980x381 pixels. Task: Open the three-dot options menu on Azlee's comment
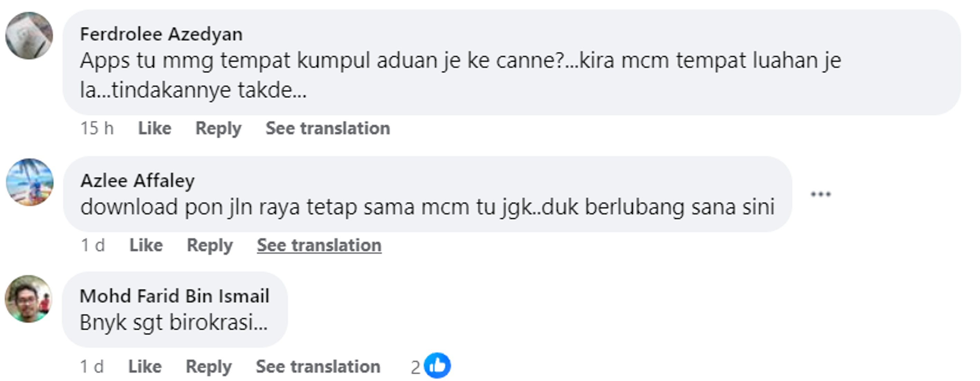(821, 194)
